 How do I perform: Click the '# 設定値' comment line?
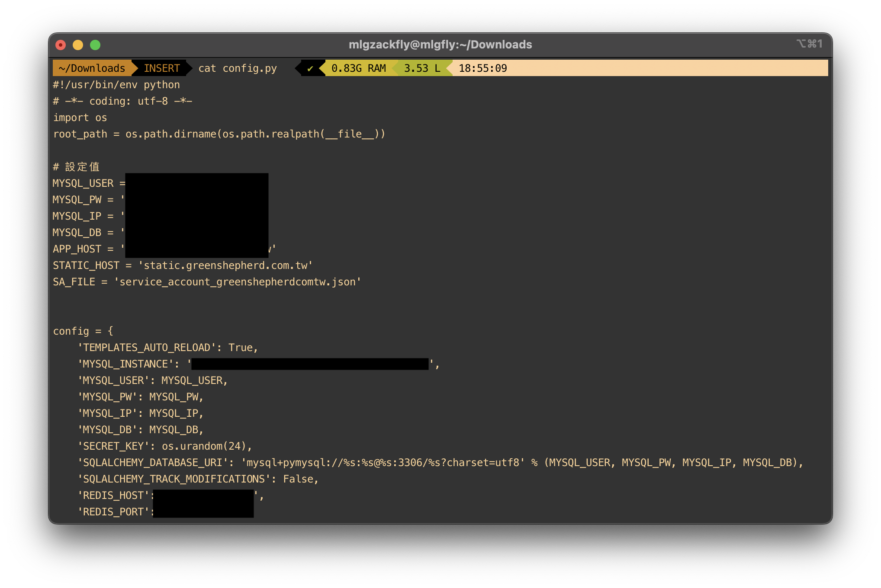(x=76, y=167)
